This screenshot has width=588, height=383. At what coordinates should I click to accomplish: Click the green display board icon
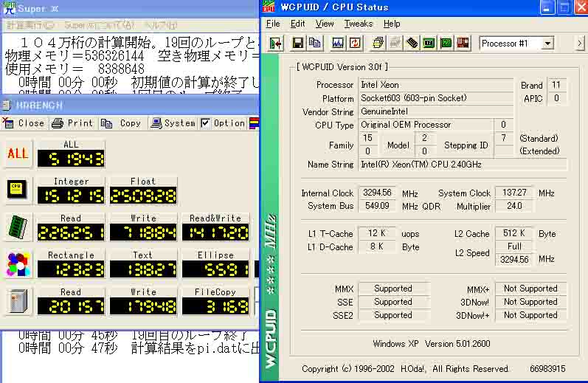(x=429, y=44)
